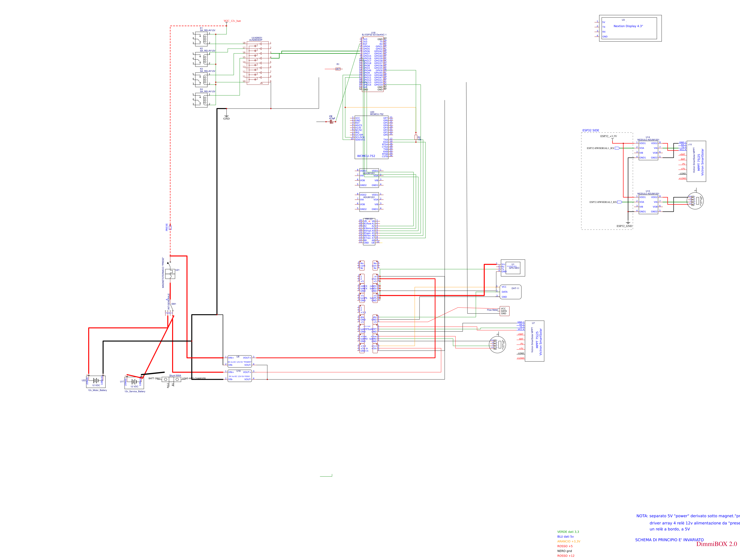Click the legend entry NERO gnd
This screenshot has height=560, width=740.
pyautogui.click(x=565, y=551)
